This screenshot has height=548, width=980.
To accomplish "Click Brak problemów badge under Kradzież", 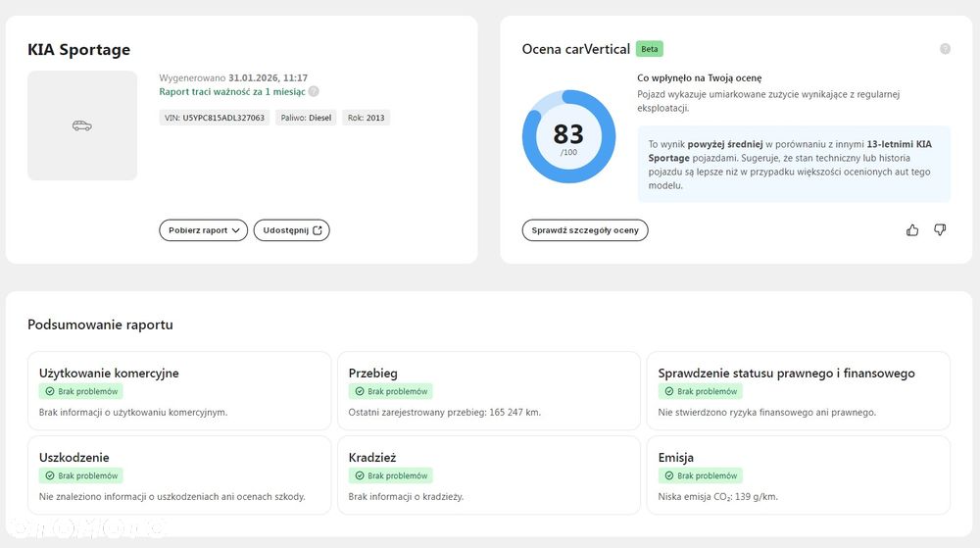I will click(391, 475).
